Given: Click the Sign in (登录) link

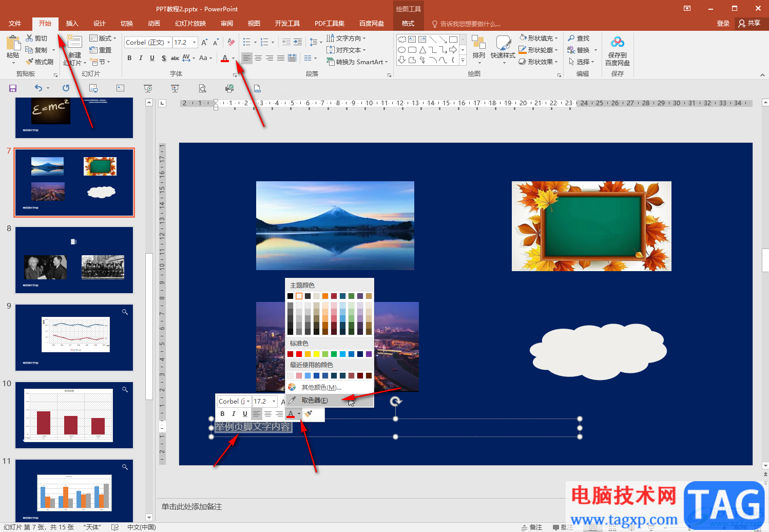Looking at the screenshot, I should [723, 24].
